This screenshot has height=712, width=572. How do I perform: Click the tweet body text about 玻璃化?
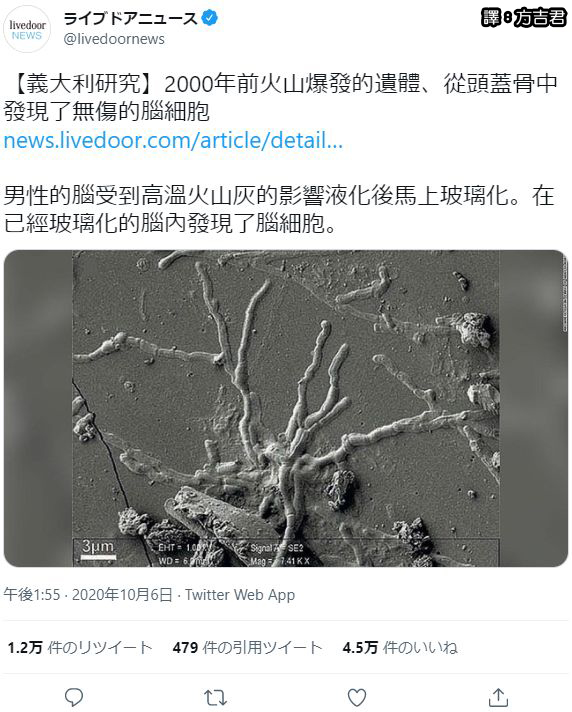coord(279,209)
